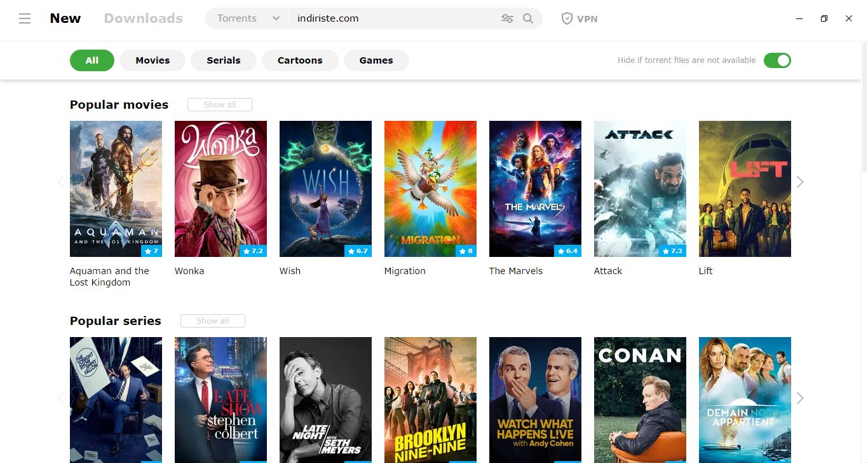Open the Wish movie poster

[x=325, y=189]
